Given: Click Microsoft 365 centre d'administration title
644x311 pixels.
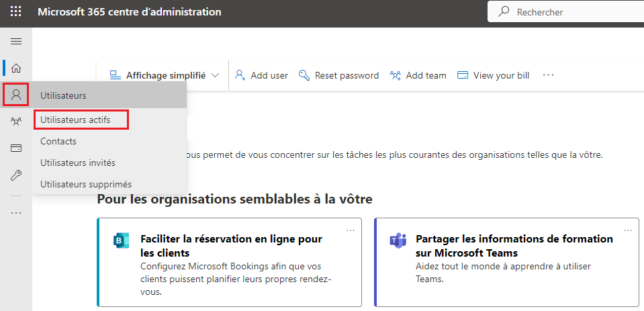Looking at the screenshot, I should tap(130, 12).
